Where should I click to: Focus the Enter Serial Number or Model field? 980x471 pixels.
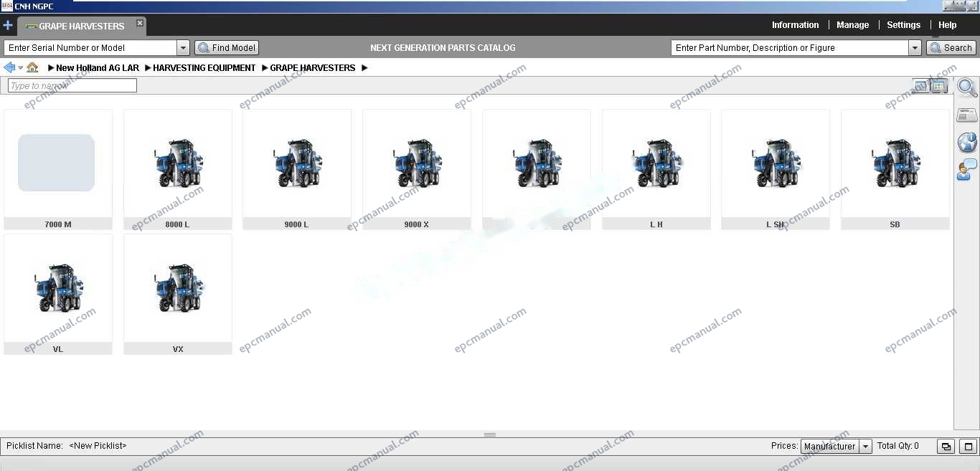tap(90, 47)
